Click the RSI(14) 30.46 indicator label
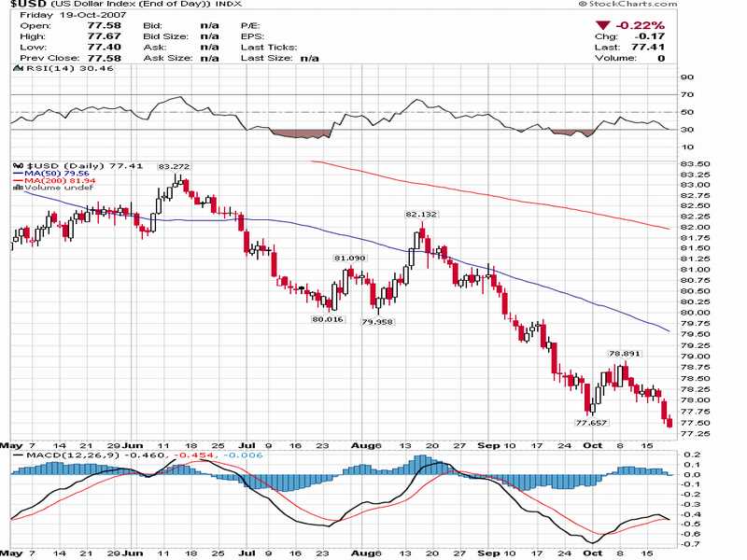 click(x=70, y=68)
